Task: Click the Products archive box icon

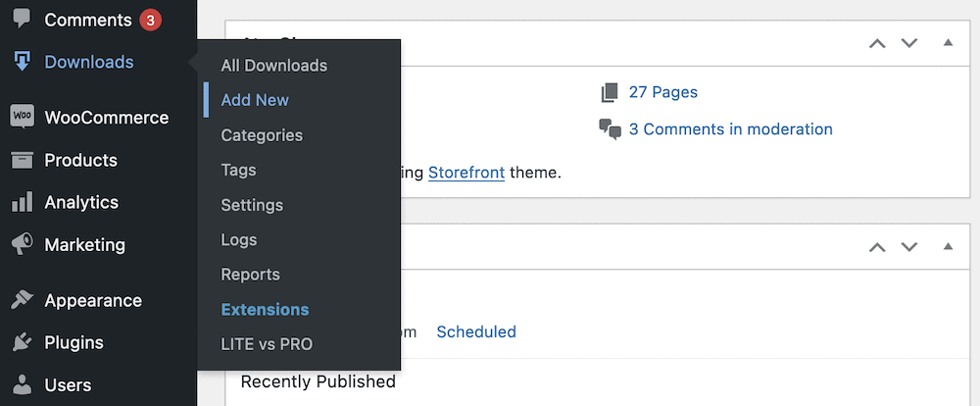Action: pos(22,160)
